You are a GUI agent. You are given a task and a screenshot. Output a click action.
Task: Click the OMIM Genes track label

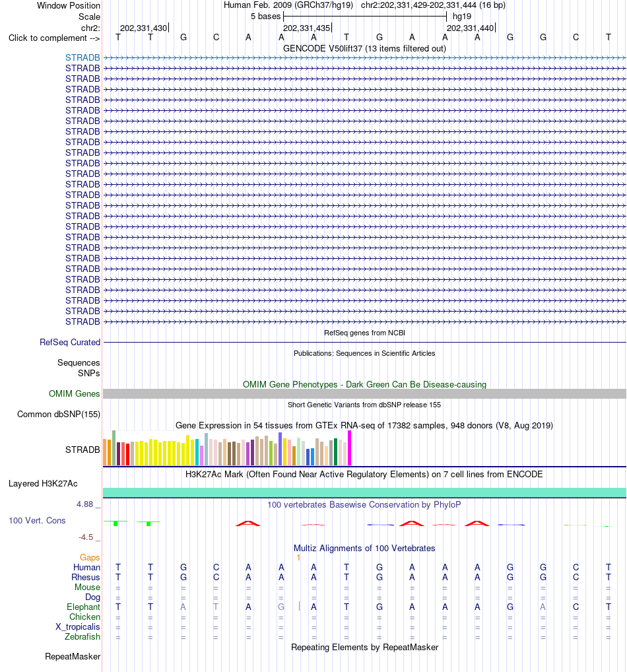click(74, 393)
